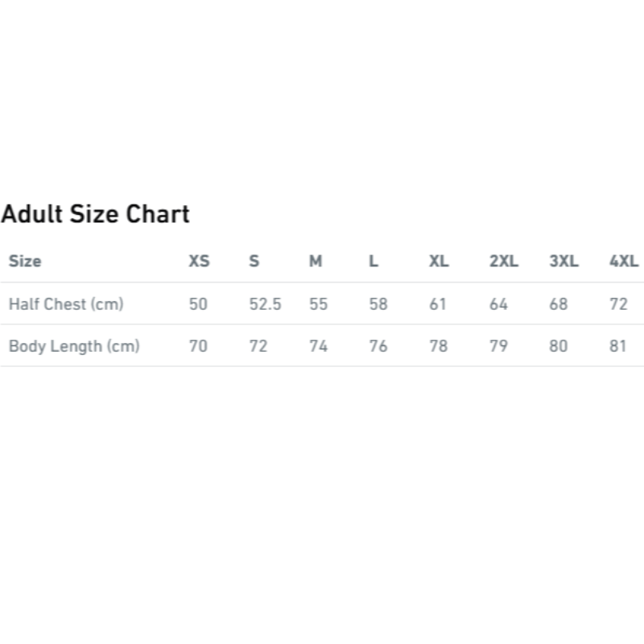The height and width of the screenshot is (644, 644).
Task: Click the half chest value 58
Action: (x=378, y=304)
